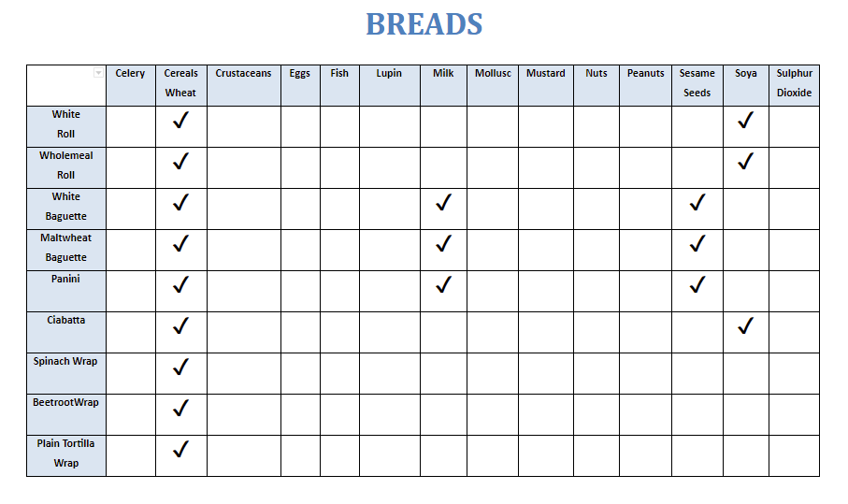Click the Milk checkmark for White Baguette
848x504 pixels.
(x=443, y=202)
